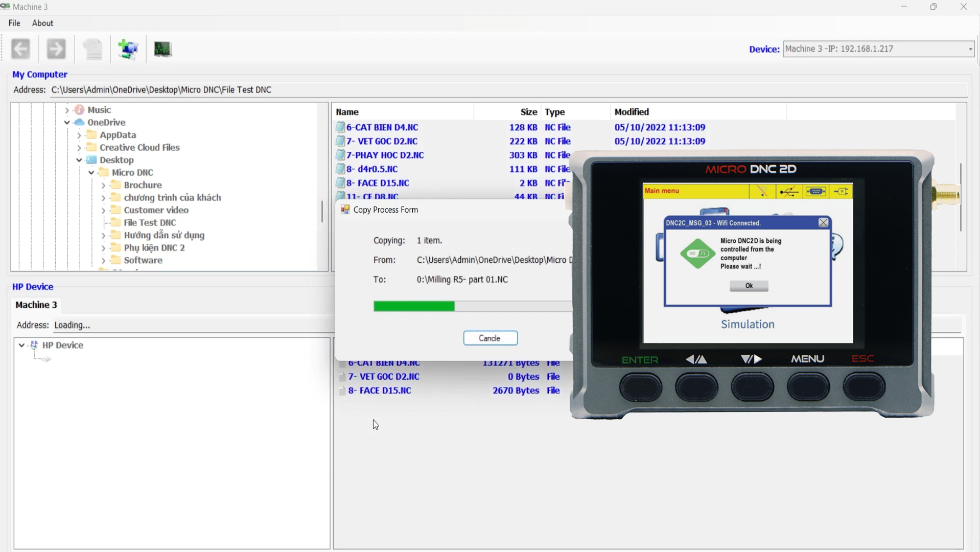Click the USB status icon on device screen
Screen dimensions: 980x552
pyautogui.click(x=789, y=191)
